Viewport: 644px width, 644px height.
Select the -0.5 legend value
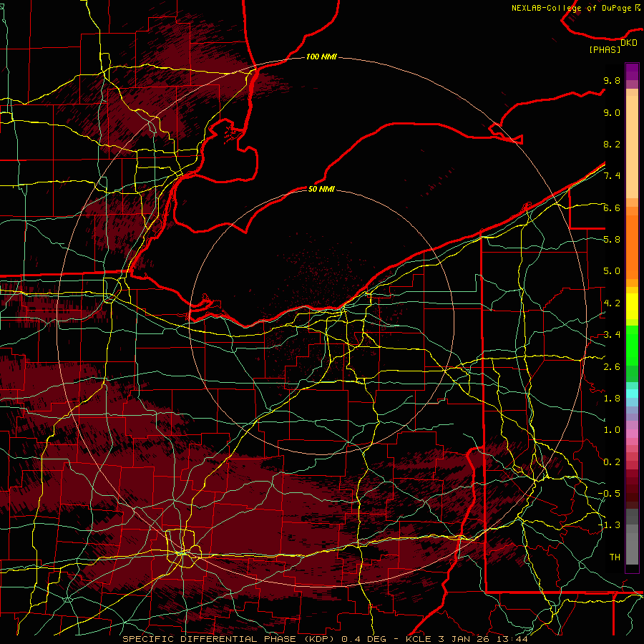[609, 494]
